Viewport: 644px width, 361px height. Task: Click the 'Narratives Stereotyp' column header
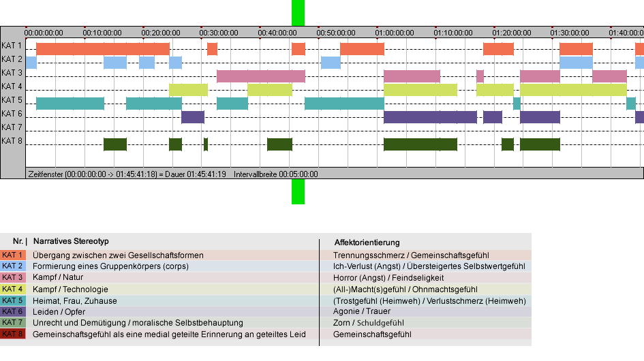(71, 242)
